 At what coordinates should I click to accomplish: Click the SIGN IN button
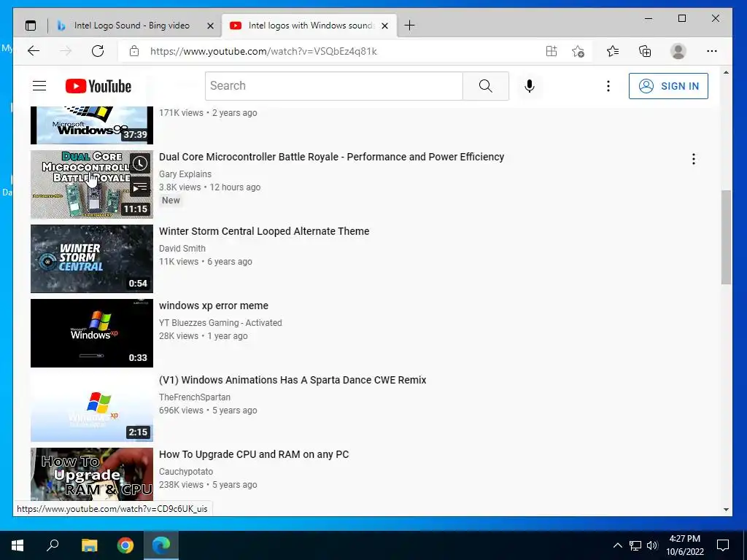668,86
